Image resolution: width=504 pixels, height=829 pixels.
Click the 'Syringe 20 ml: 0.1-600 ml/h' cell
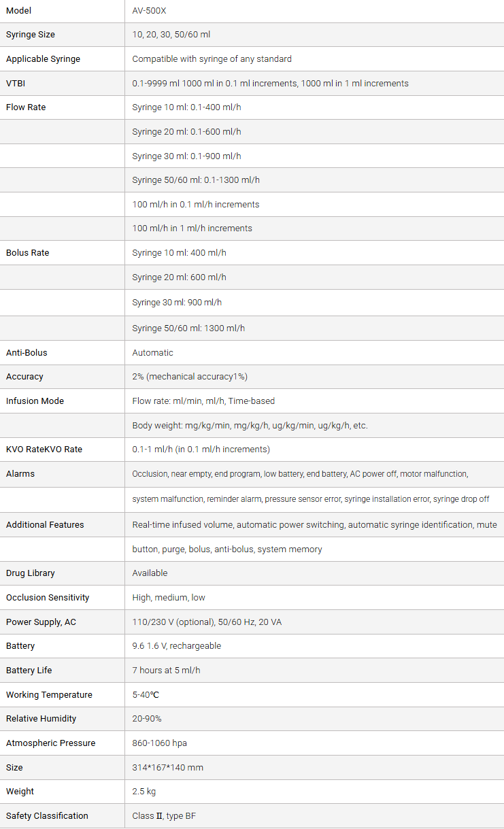(186, 132)
